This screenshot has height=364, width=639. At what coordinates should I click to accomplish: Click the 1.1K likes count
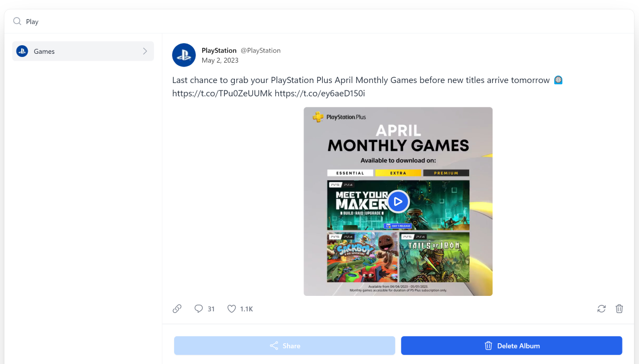pyautogui.click(x=247, y=309)
